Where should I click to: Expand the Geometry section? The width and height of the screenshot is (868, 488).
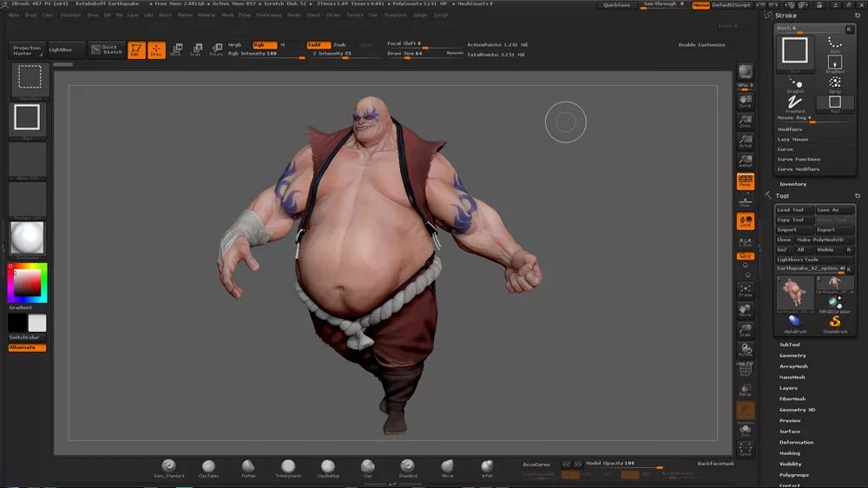pyautogui.click(x=792, y=356)
